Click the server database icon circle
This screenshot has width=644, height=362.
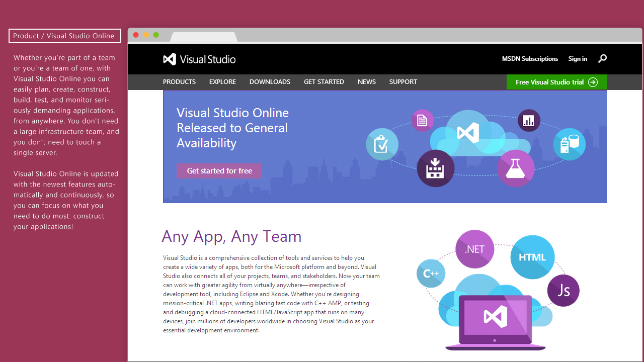point(570,144)
